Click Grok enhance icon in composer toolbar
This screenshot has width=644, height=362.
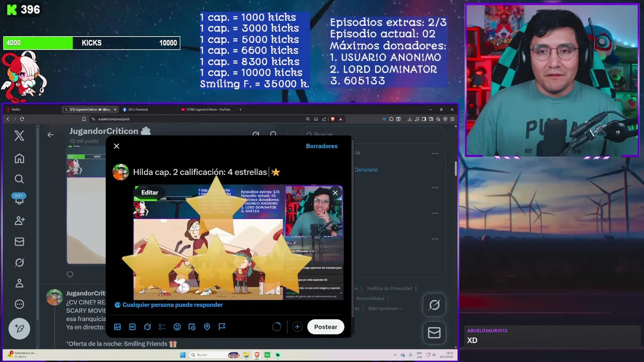pyautogui.click(x=147, y=327)
